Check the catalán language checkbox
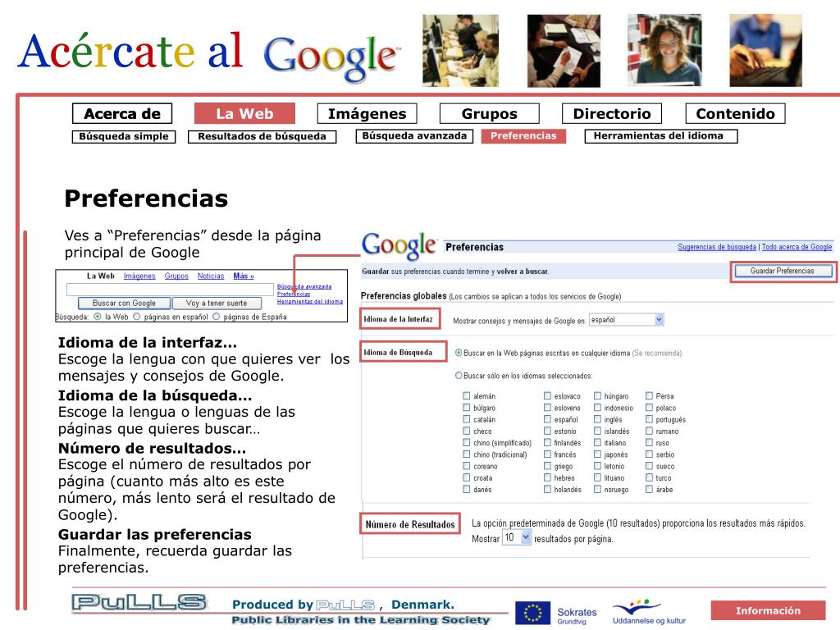 pos(466,419)
